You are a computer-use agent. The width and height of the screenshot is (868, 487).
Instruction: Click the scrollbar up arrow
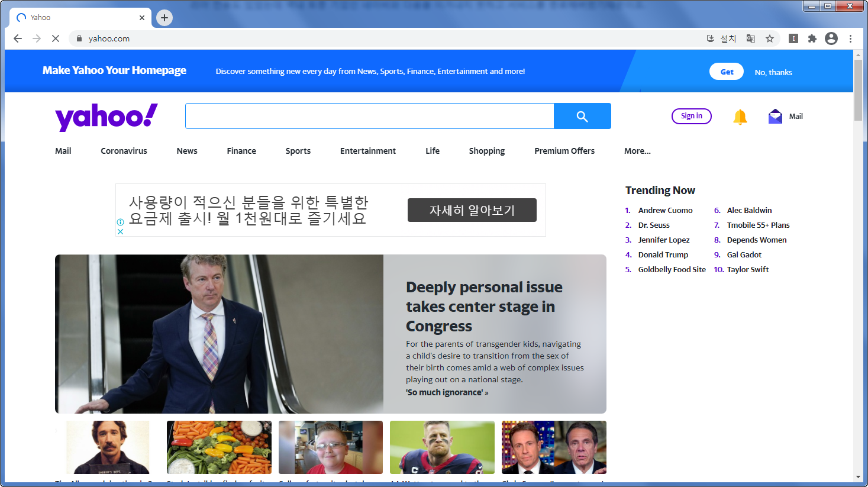point(858,54)
